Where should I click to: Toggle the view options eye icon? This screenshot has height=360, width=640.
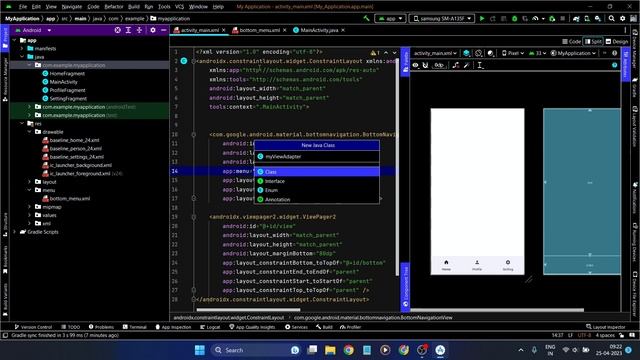click(415, 65)
